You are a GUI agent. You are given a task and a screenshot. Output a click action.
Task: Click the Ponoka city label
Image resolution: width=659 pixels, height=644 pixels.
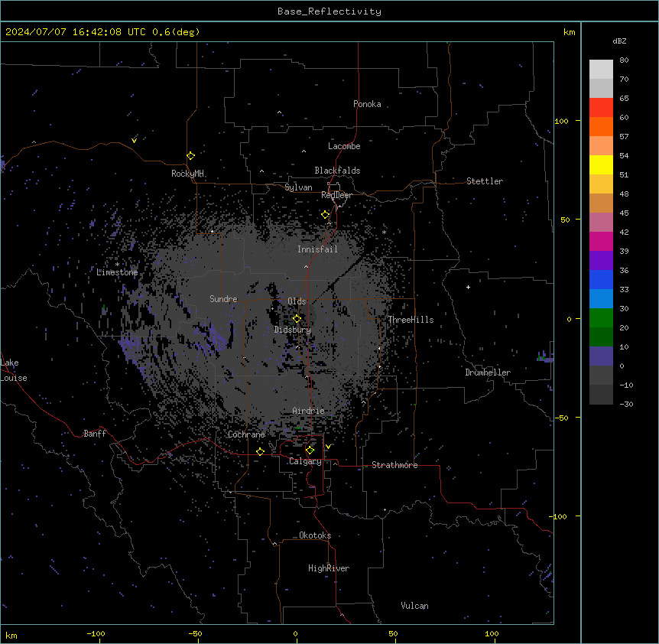[x=367, y=104]
